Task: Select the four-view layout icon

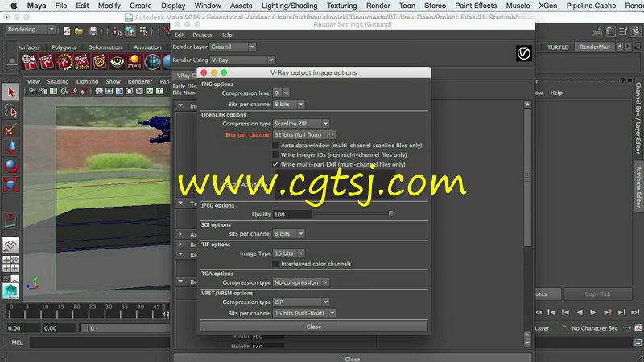Action: (x=10, y=264)
